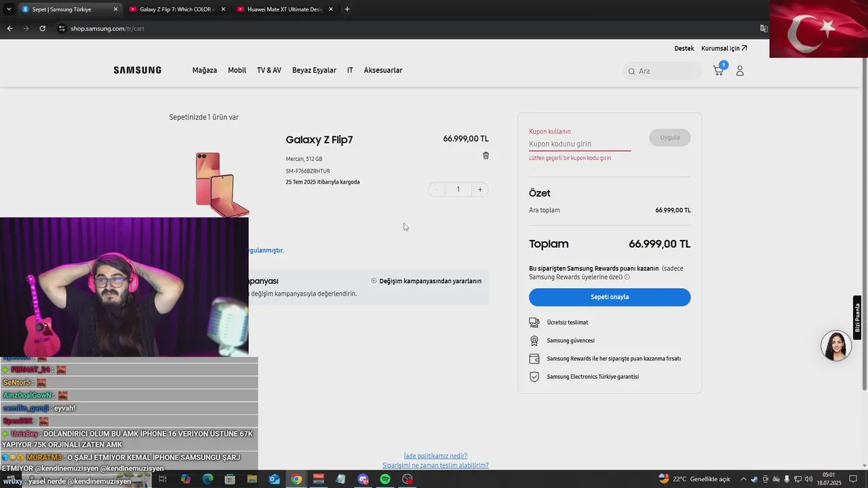Show hidden system tray icons
Screen dimensions: 868x488
[x=743, y=479]
